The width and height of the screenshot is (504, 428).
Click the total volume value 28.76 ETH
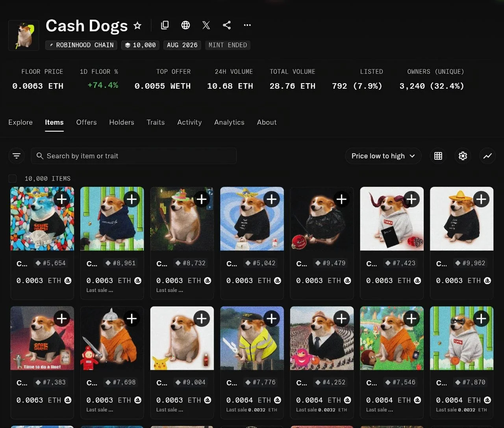tap(293, 86)
